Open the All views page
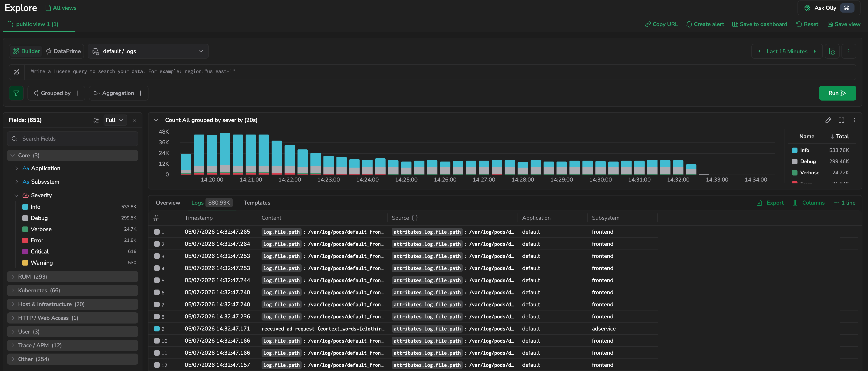The image size is (868, 371). pos(61,8)
